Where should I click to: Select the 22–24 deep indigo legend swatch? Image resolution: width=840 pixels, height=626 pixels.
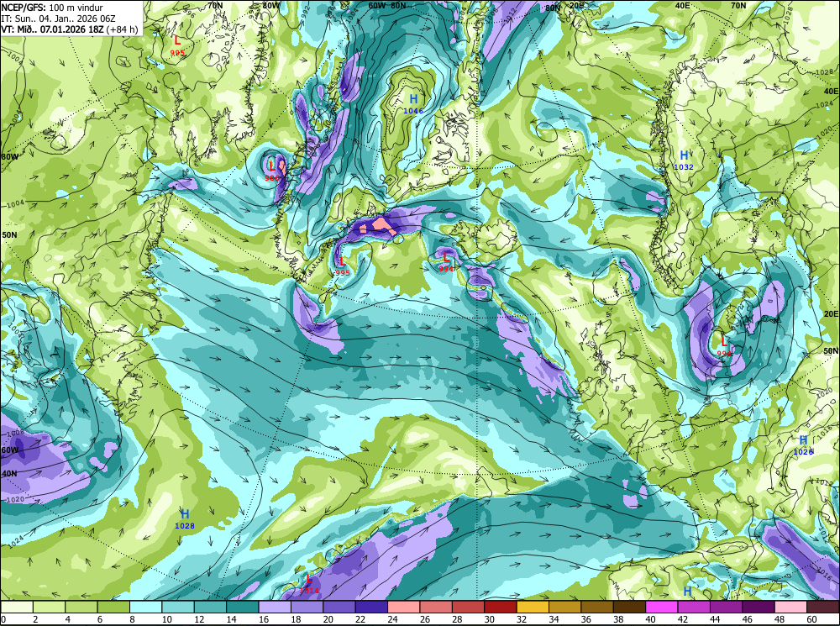coord(371,607)
